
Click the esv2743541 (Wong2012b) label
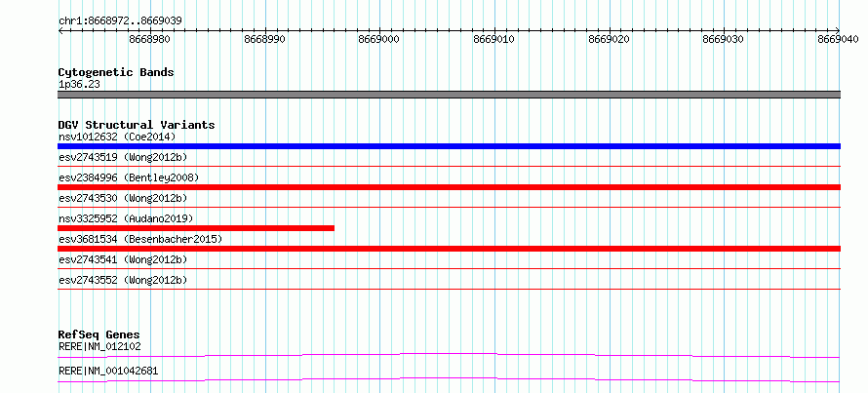pyautogui.click(x=123, y=259)
